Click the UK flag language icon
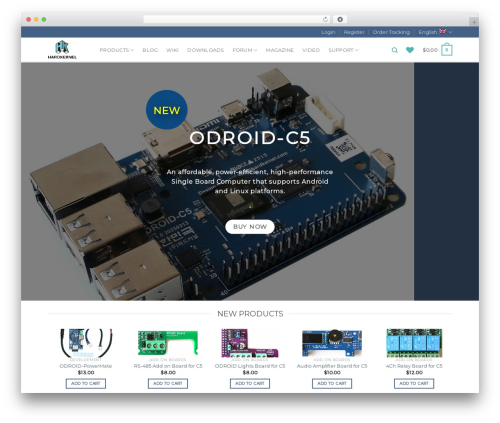This screenshot has width=500, height=423. (442, 32)
